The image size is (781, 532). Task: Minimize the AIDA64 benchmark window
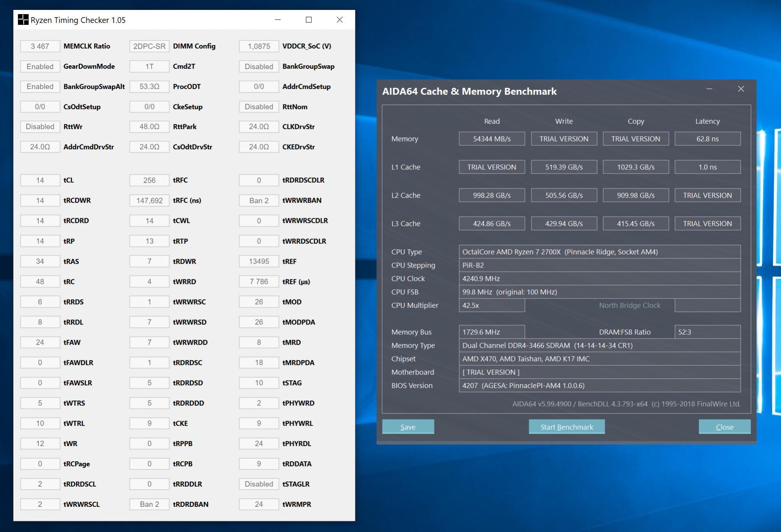click(x=709, y=89)
